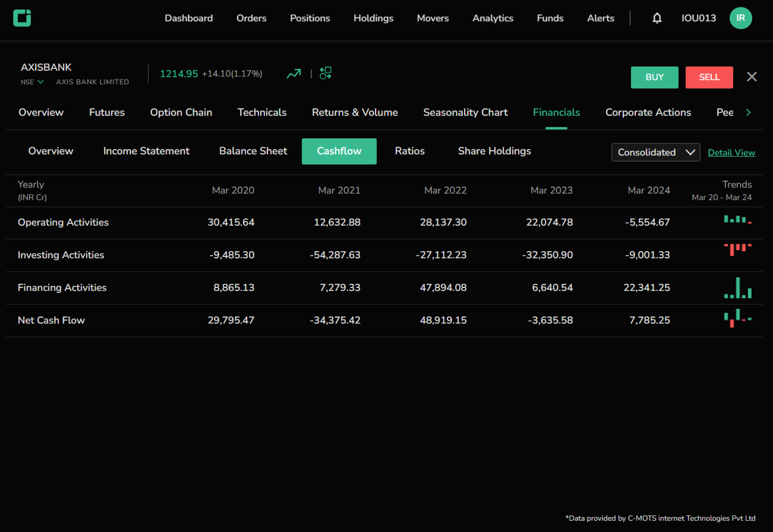Switch to Corporate Actions tab

click(x=648, y=112)
